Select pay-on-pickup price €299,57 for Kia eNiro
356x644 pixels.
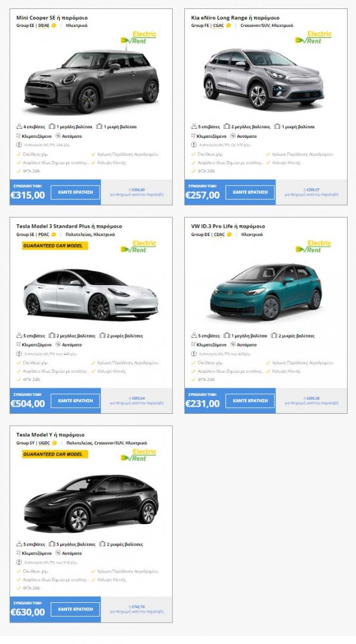point(311,192)
